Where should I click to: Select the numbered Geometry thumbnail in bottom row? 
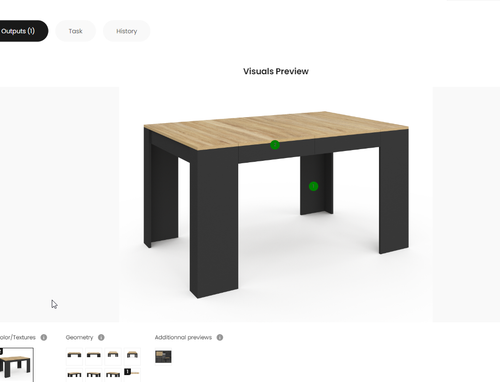click(132, 375)
